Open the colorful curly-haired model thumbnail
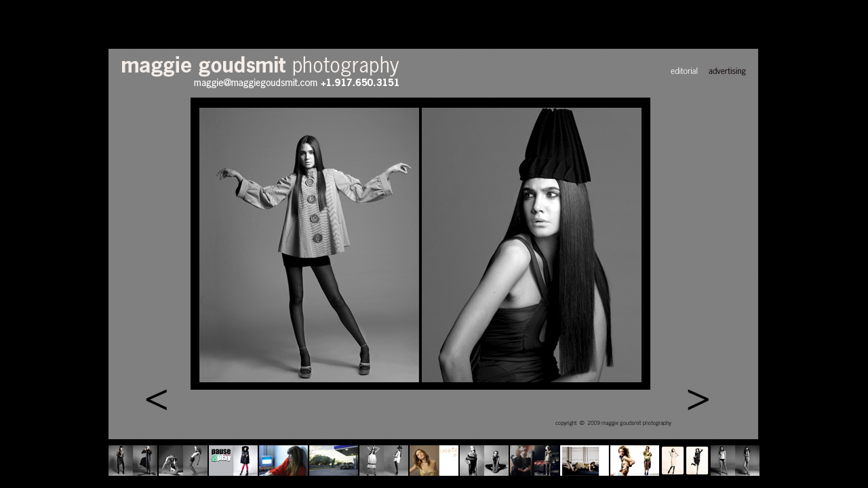868x488 pixels. pyautogui.click(x=635, y=461)
